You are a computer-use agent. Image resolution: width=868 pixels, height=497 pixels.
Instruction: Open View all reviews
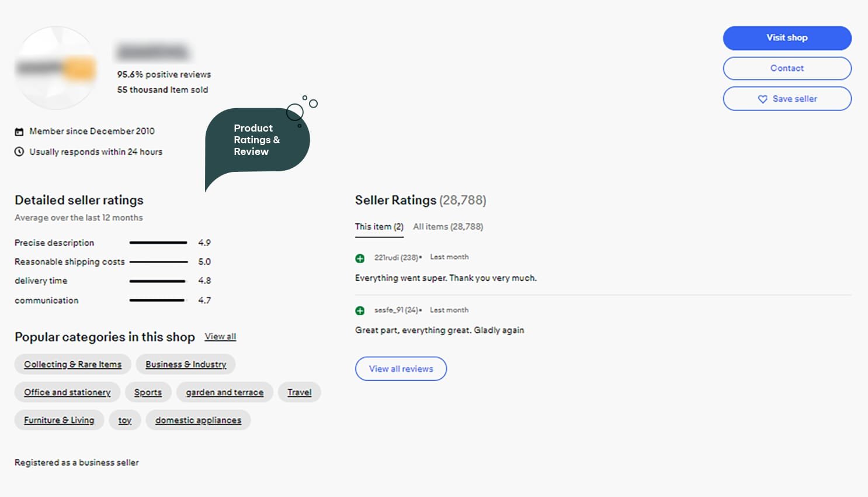point(401,369)
